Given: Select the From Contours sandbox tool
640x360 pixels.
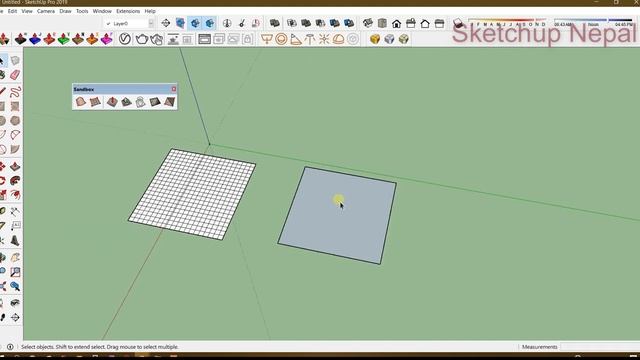Looking at the screenshot, I should (80, 102).
